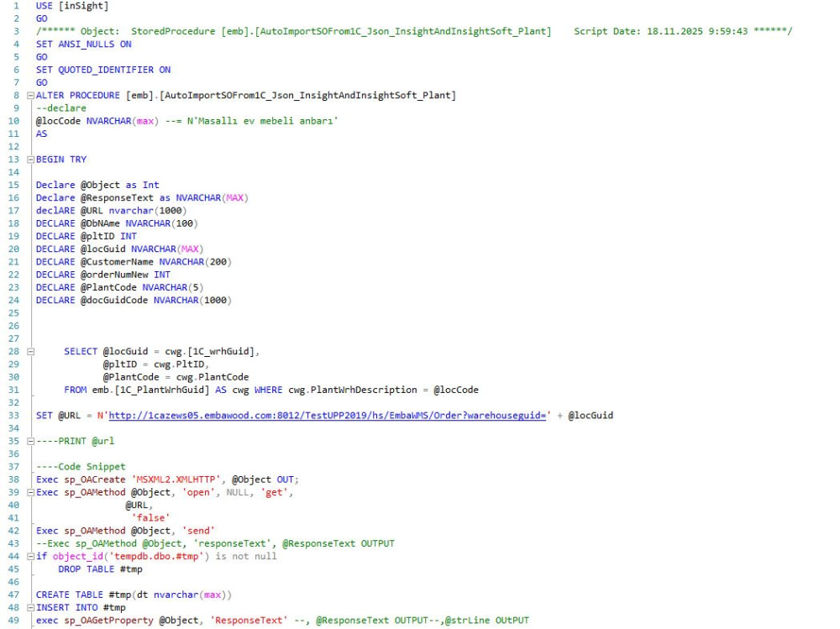Click the 'open' string in sp_OAMethod
Image resolution: width=840 pixels, height=629 pixels.
point(201,493)
